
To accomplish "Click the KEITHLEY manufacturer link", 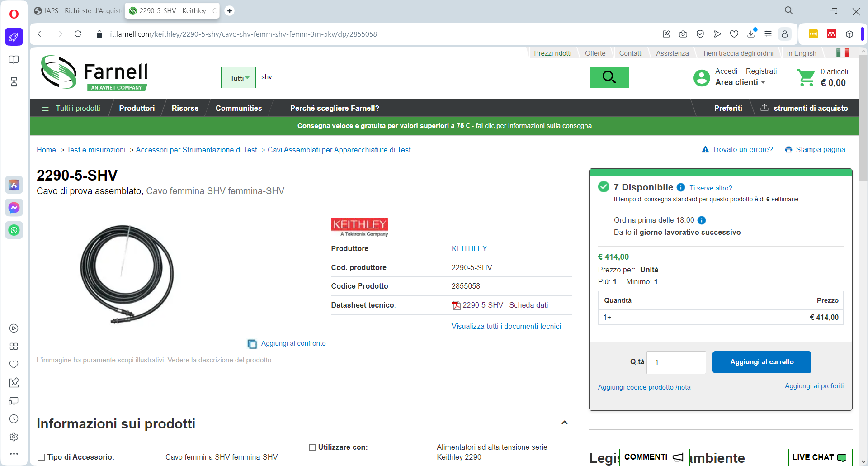I will [x=469, y=248].
